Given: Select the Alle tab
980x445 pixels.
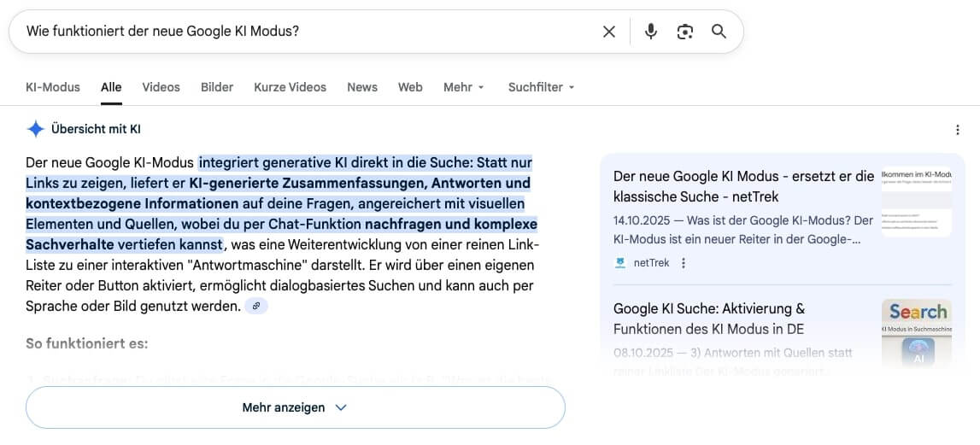Looking at the screenshot, I should (x=111, y=87).
